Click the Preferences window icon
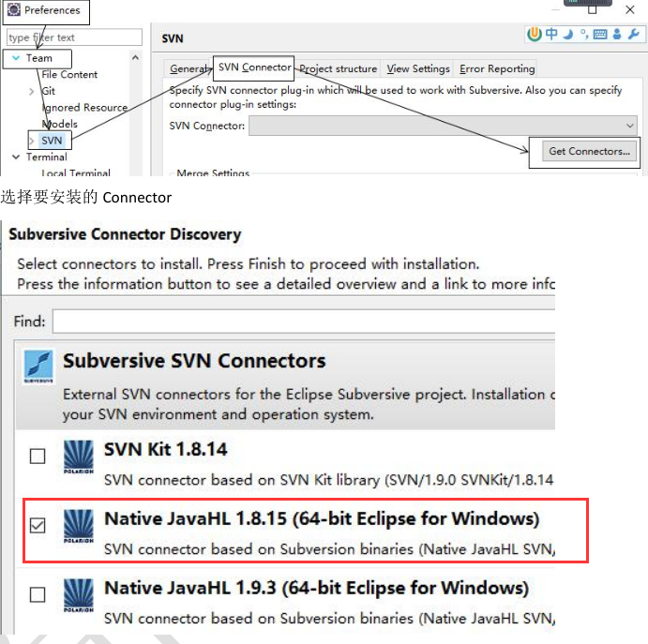 pos(14,9)
